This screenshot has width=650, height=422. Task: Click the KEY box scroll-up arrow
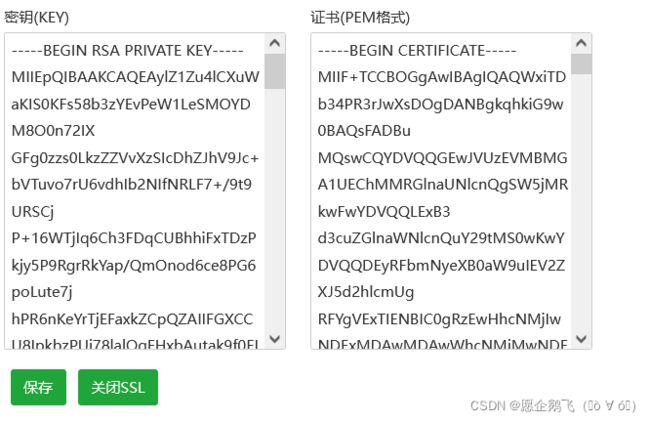[275, 43]
